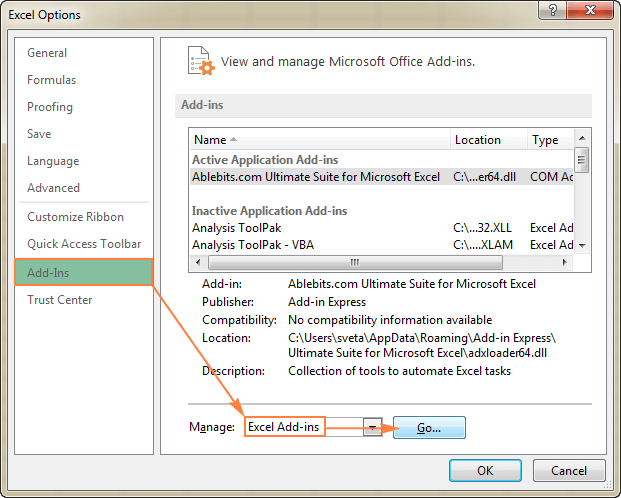This screenshot has width=621, height=498.
Task: Select the Formulas category
Action: click(51, 80)
